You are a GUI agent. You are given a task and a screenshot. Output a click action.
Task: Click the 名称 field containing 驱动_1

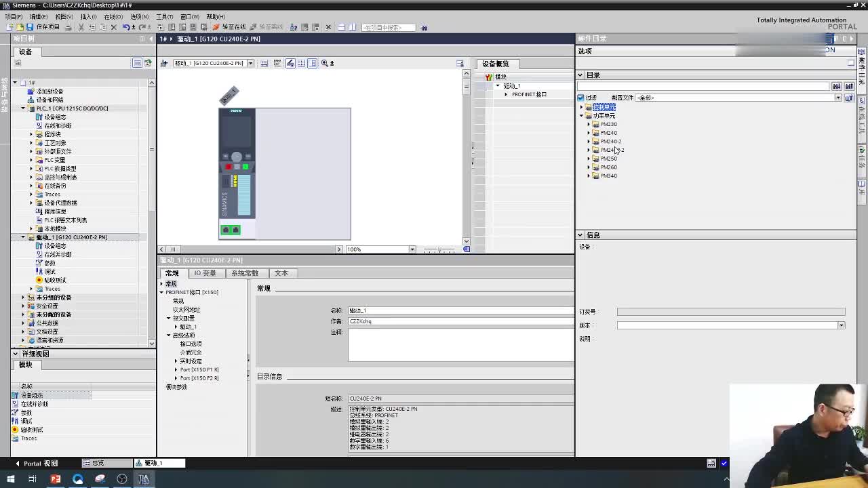point(461,310)
